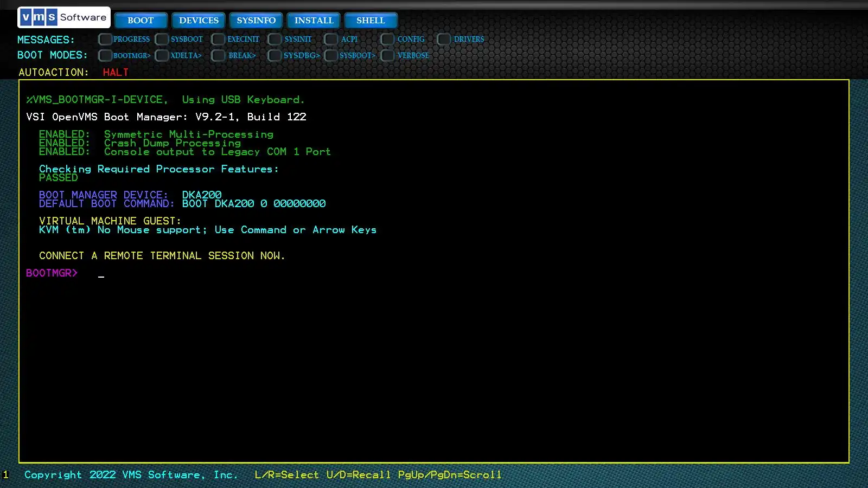Click 'Console output to Legacy COM 1 Port'
The image size is (868, 488).
tap(217, 152)
